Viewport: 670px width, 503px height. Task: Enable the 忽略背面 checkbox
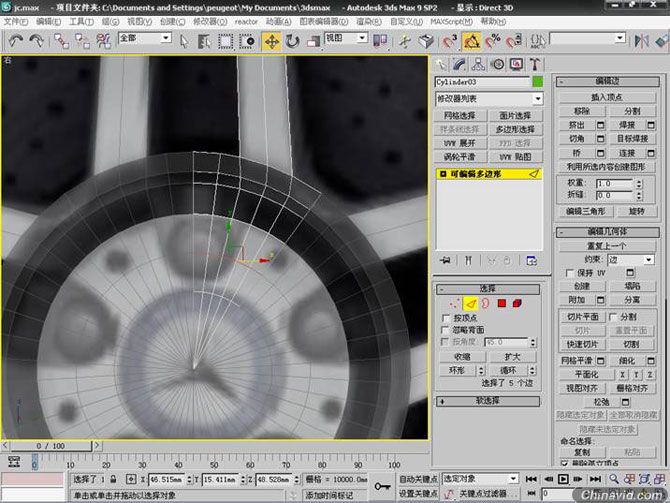tap(446, 330)
